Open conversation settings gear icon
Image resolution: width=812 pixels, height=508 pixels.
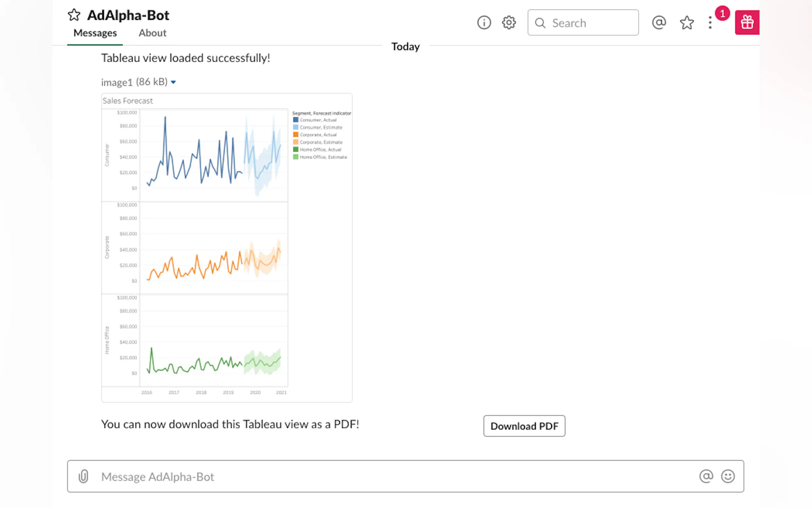(x=509, y=23)
